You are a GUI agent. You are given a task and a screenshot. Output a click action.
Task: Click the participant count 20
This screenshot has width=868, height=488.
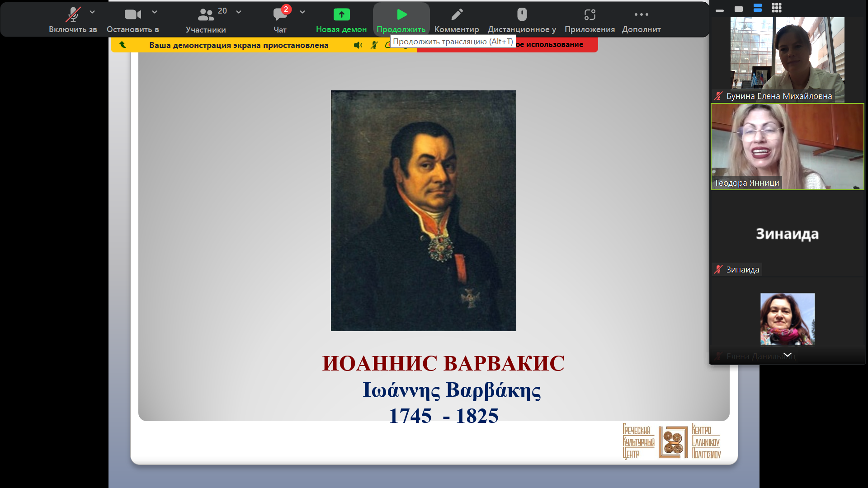[x=222, y=11]
